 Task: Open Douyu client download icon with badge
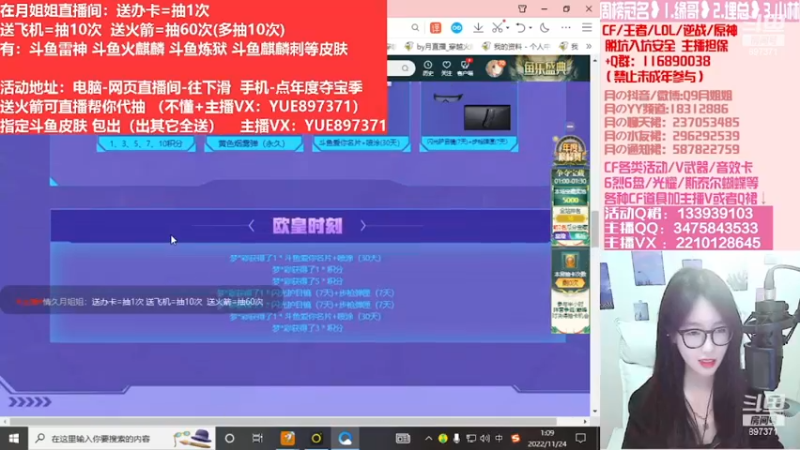(x=465, y=67)
